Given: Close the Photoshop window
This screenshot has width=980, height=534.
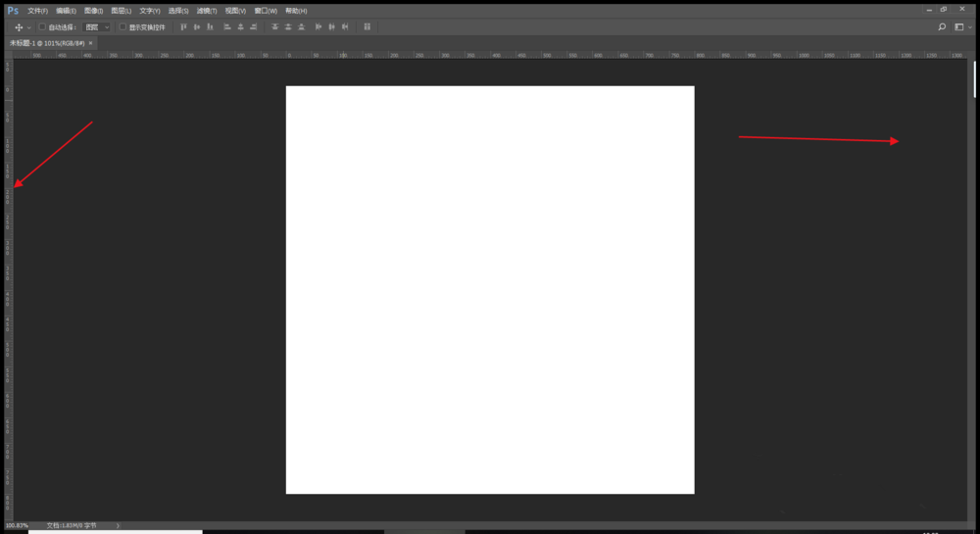Looking at the screenshot, I should tap(962, 9).
